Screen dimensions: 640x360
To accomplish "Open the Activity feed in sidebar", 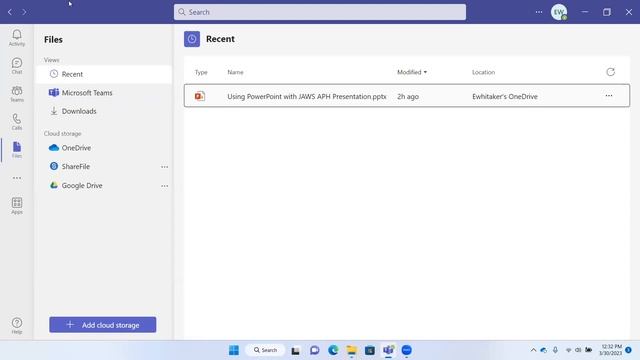I will (x=17, y=38).
